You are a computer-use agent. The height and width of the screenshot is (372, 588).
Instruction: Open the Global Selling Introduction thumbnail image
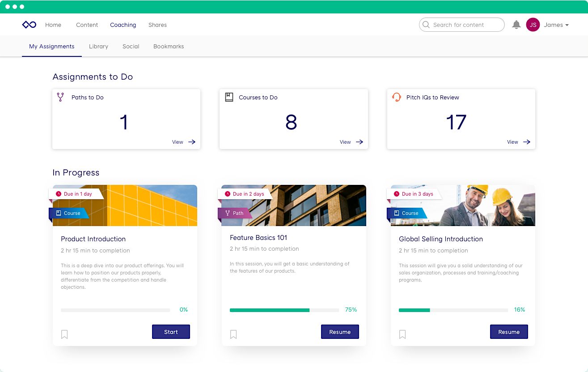(x=463, y=205)
